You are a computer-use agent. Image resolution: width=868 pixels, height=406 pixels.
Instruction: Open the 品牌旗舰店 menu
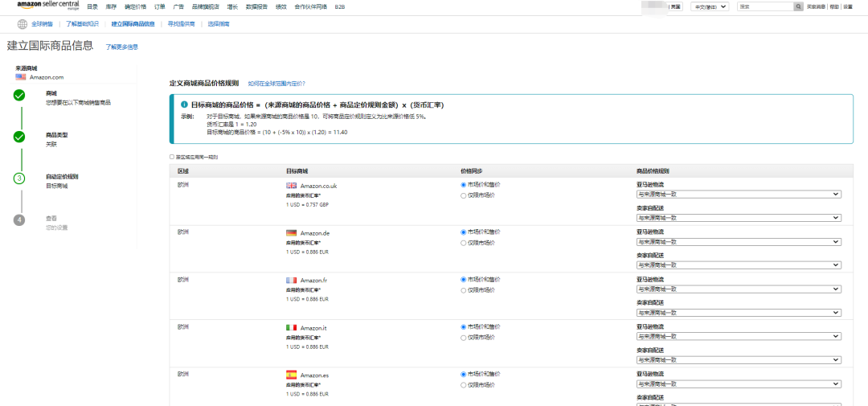click(206, 6)
